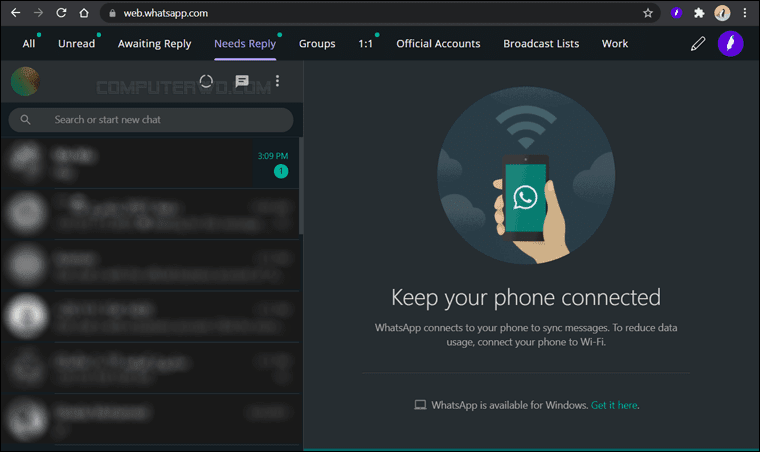Start a new chat with message icon
The width and height of the screenshot is (760, 452).
(x=242, y=81)
